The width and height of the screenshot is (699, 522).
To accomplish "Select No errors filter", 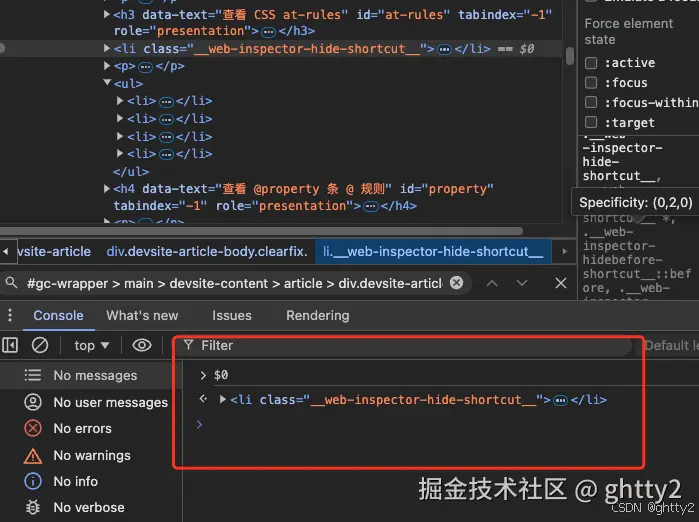I will [x=89, y=428].
